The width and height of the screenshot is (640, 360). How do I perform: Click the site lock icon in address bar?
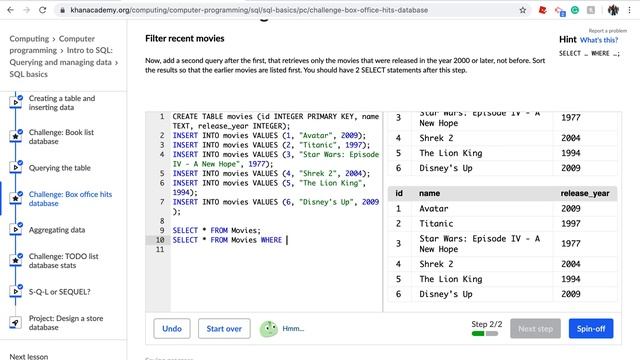(62, 10)
